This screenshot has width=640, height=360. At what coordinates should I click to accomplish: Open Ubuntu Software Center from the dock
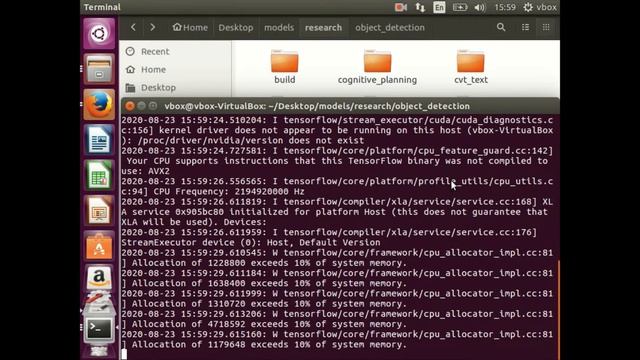pos(99,247)
